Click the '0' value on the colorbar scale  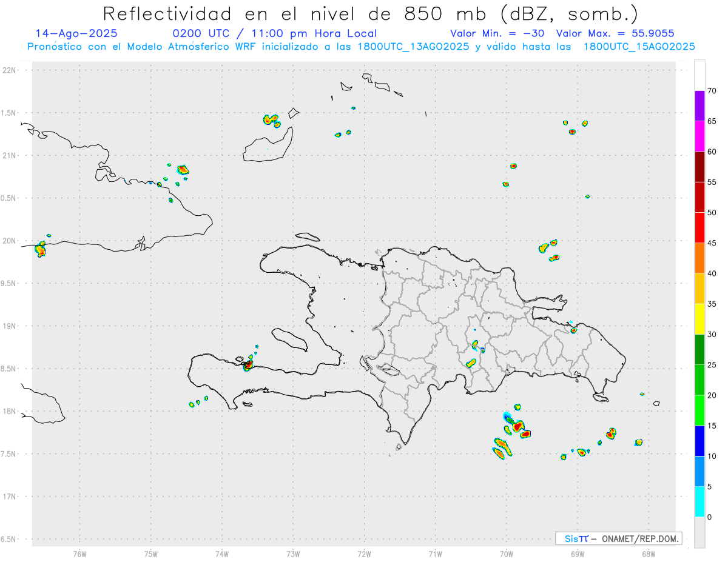click(x=709, y=517)
